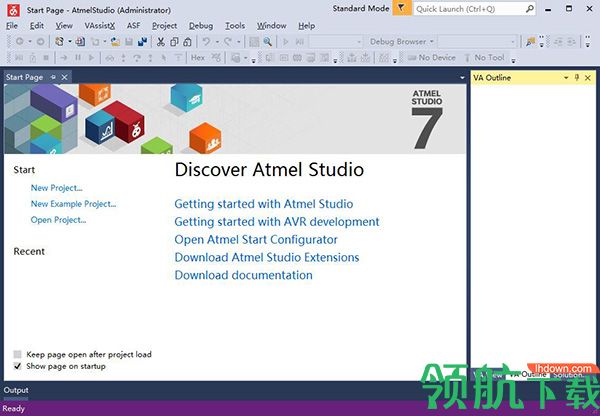Open the VAssistX menu

click(x=100, y=26)
